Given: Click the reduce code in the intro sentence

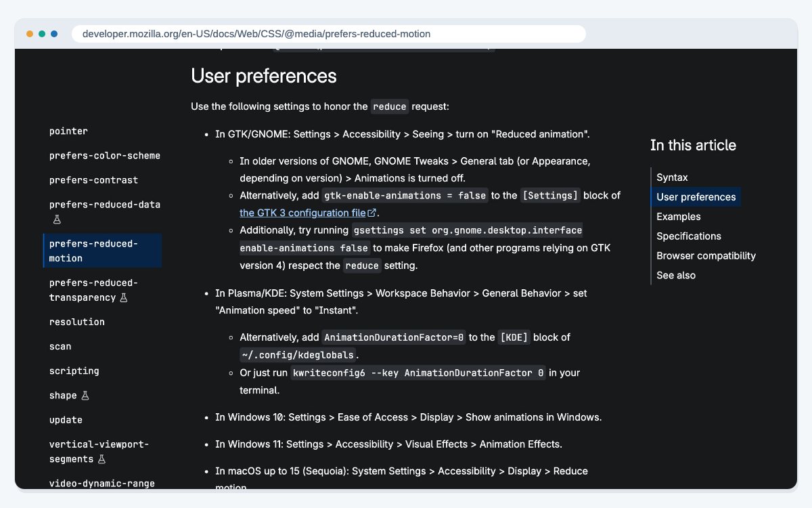Looking at the screenshot, I should (390, 106).
